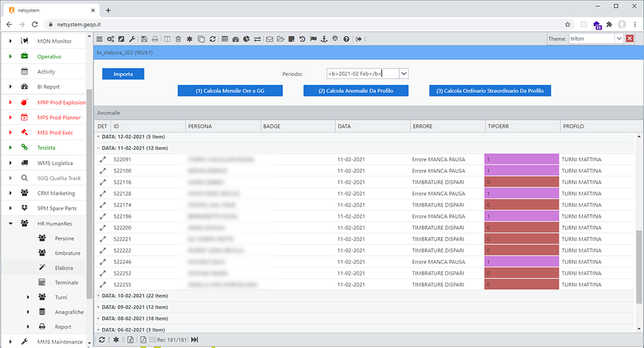
Task: Click the wrench tool icon in toolbar
Action: point(131,39)
